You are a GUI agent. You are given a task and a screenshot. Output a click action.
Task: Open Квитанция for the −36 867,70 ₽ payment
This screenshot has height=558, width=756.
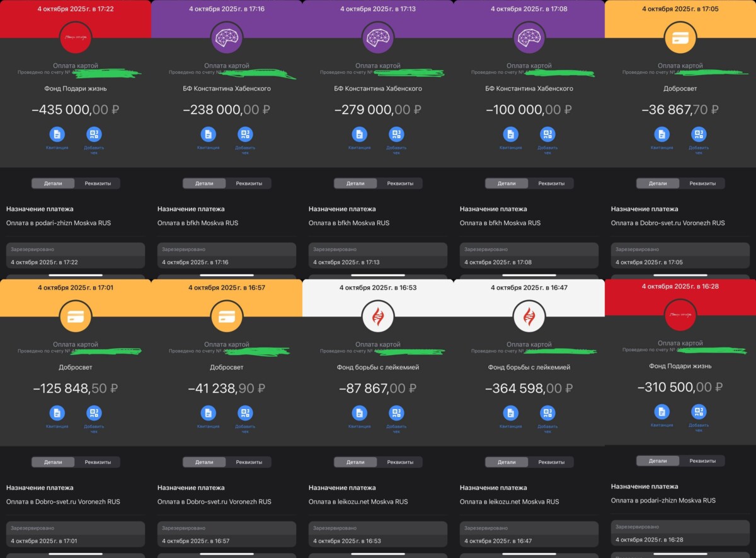coord(661,135)
